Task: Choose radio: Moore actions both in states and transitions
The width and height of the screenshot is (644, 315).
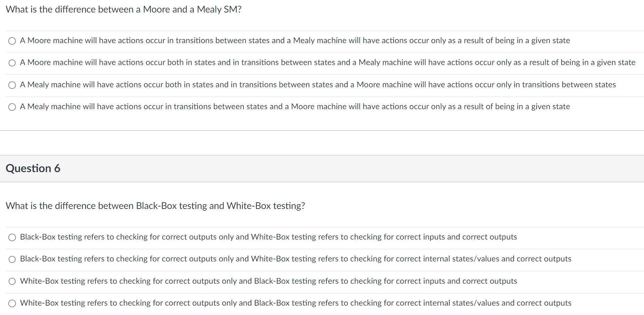Action: pyautogui.click(x=12, y=63)
